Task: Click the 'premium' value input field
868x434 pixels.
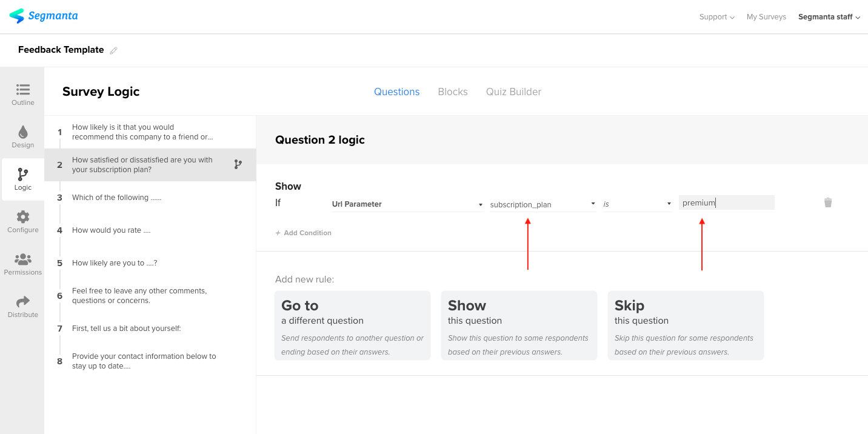Action: (727, 202)
